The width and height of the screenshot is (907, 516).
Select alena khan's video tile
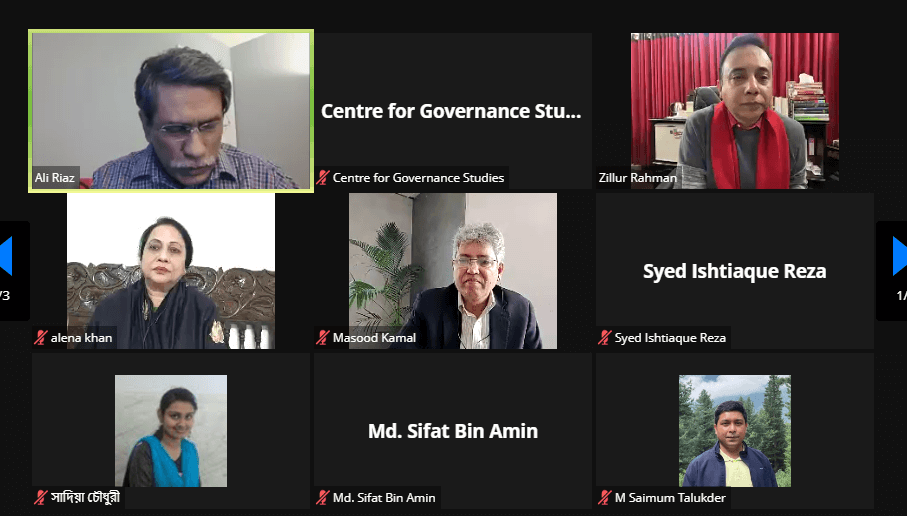point(171,271)
